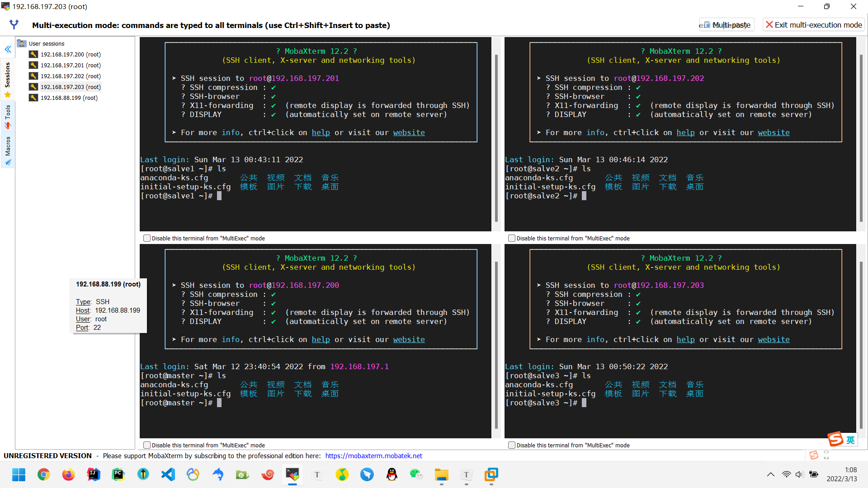Open QQ Music from taskbar
This screenshot has width=868, height=488.
[342, 474]
